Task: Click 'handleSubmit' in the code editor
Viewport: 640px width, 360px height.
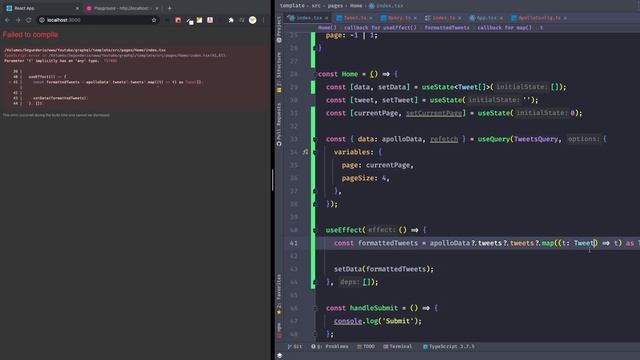Action: coord(374,308)
